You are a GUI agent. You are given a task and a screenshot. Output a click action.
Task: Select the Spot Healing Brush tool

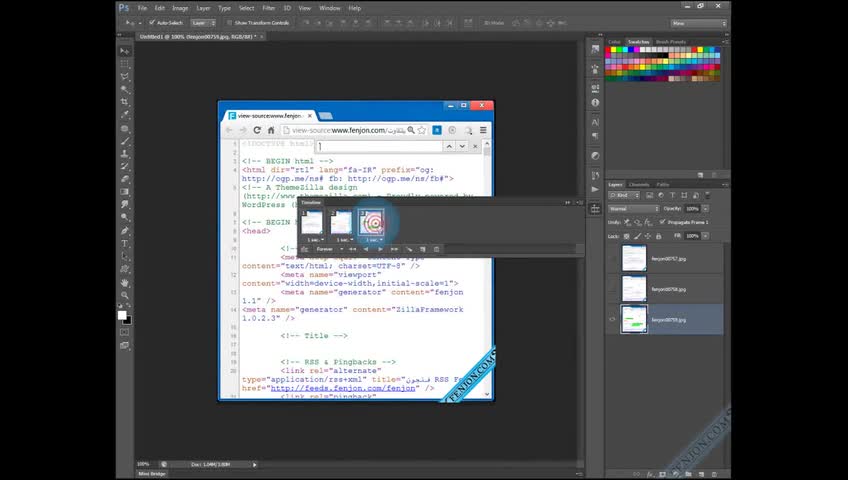[x=125, y=128]
